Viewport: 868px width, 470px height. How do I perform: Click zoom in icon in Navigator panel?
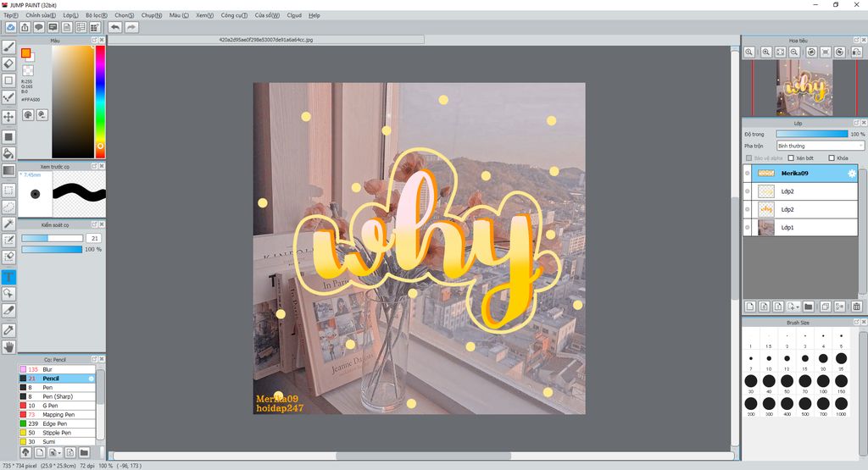766,52
